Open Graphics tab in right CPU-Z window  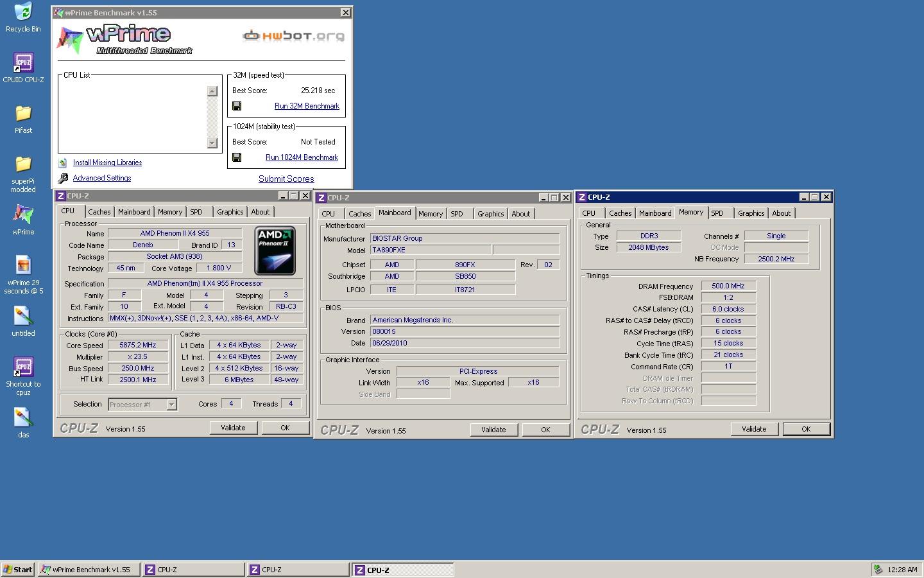[x=751, y=213]
